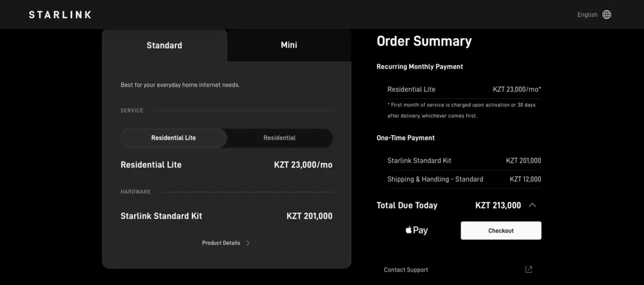The image size is (644, 285).
Task: Click the Starlink Standard Kit hardware heading in the plan card
Action: pos(162,216)
